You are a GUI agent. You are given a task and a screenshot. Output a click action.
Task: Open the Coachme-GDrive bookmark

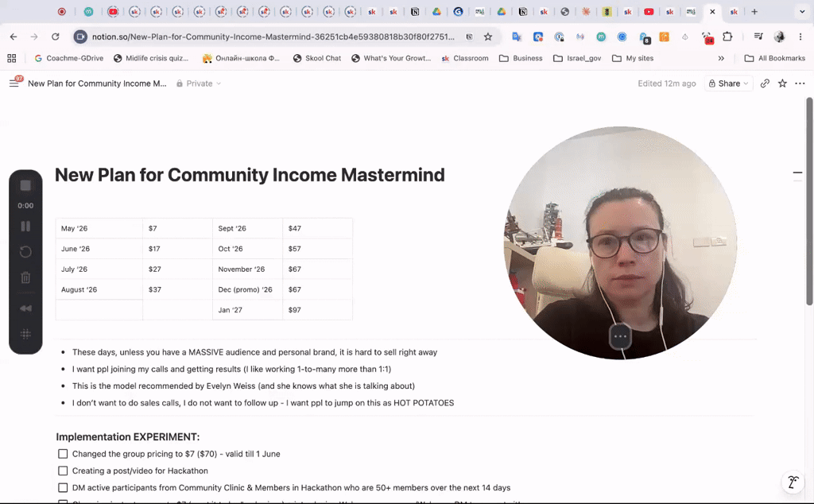pyautogui.click(x=68, y=58)
